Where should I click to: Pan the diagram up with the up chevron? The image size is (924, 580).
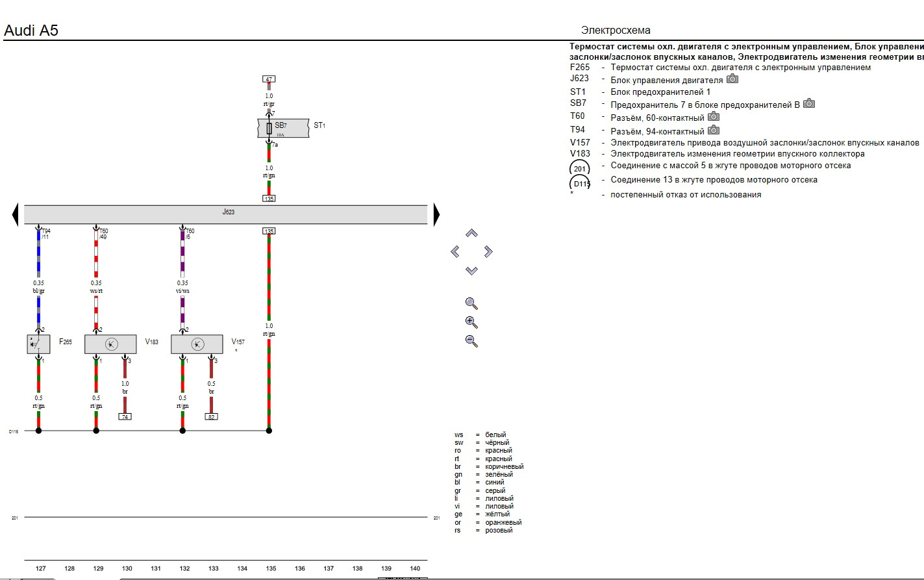(472, 233)
